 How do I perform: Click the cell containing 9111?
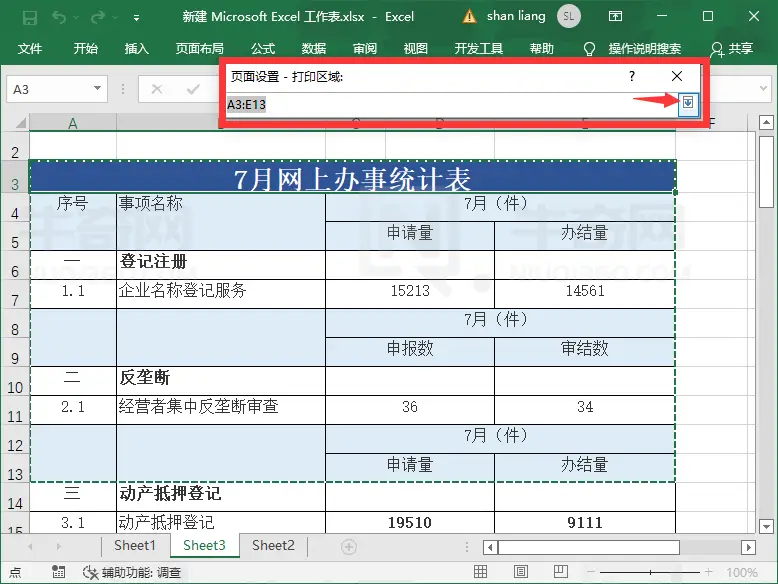(585, 522)
